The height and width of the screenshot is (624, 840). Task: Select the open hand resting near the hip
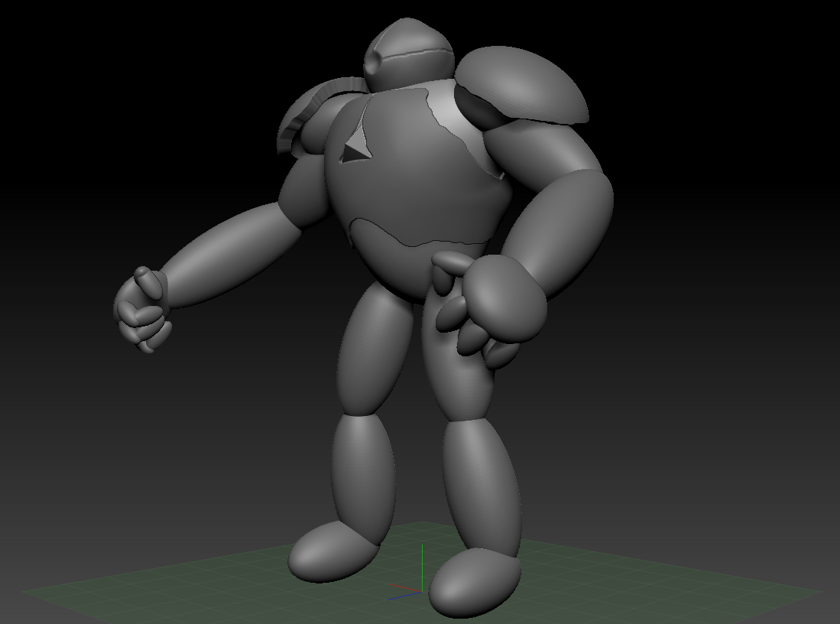click(490, 309)
